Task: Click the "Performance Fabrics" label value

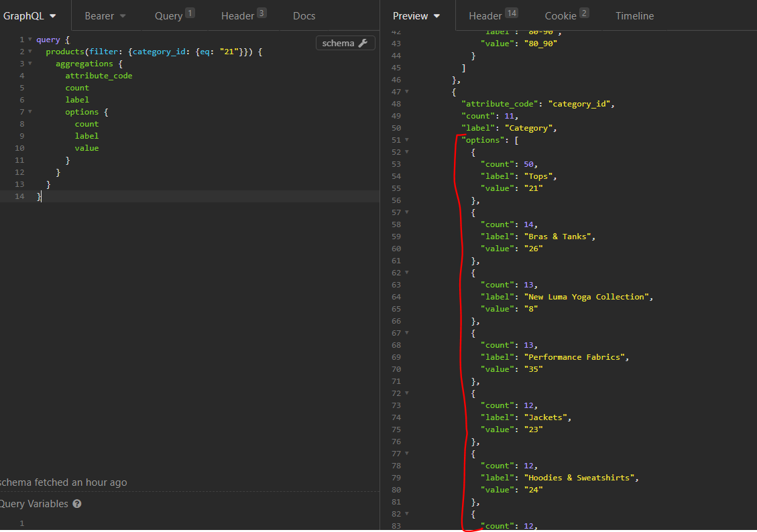Action: (x=575, y=357)
